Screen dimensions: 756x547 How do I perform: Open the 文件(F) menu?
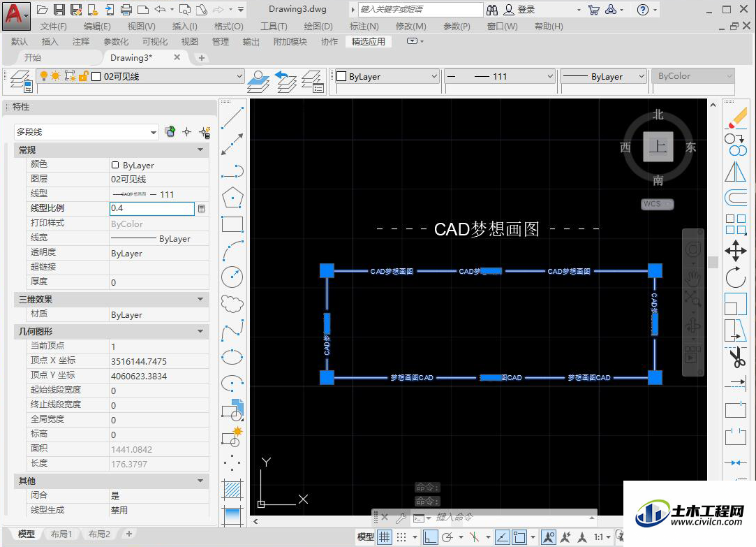point(53,26)
